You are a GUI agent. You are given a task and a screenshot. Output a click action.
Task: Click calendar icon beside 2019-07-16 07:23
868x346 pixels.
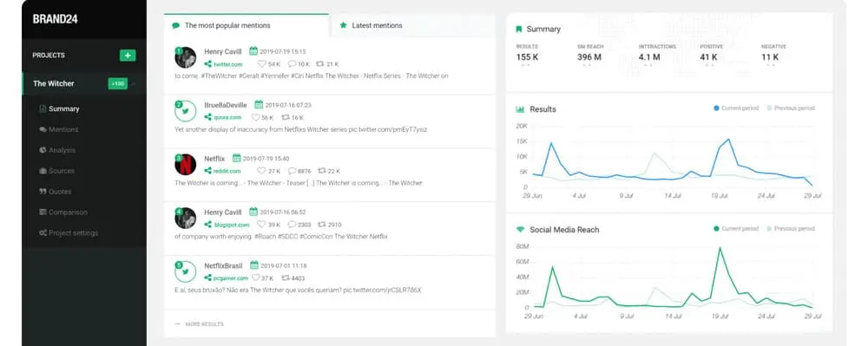[x=259, y=105]
